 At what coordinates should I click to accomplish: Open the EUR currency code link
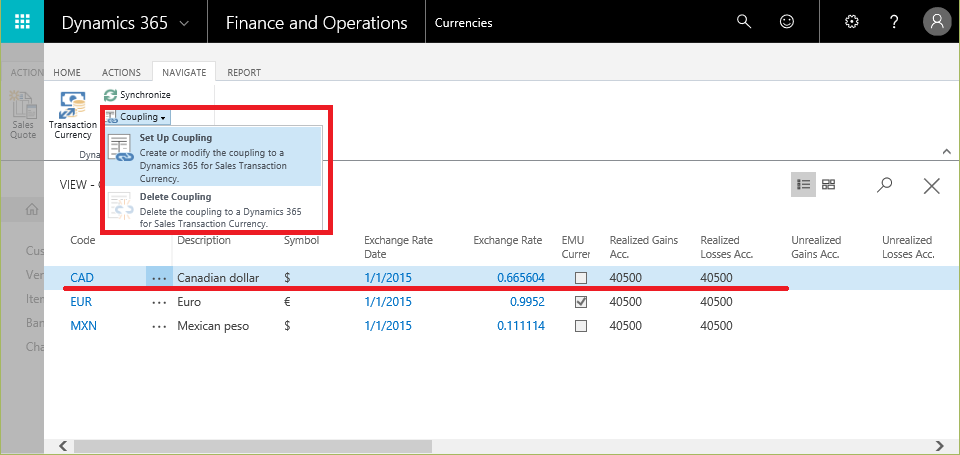[x=81, y=302]
